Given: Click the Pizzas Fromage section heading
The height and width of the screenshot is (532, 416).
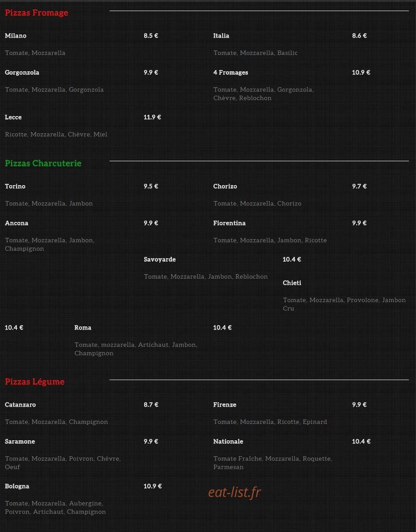Looking at the screenshot, I should (x=36, y=13).
